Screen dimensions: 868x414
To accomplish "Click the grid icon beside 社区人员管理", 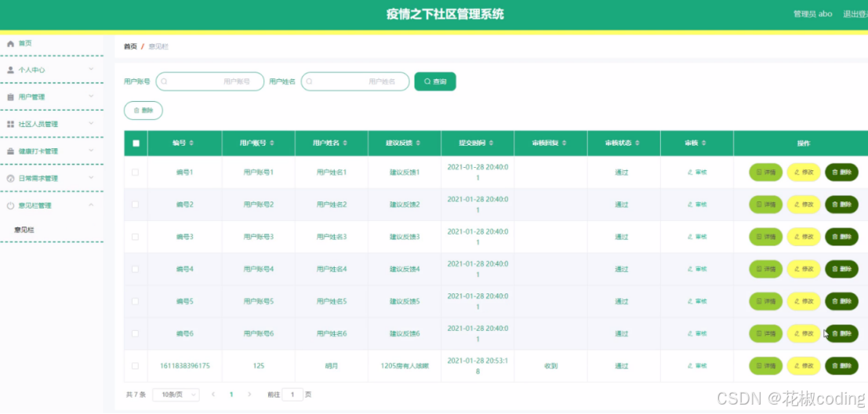I will [x=10, y=124].
